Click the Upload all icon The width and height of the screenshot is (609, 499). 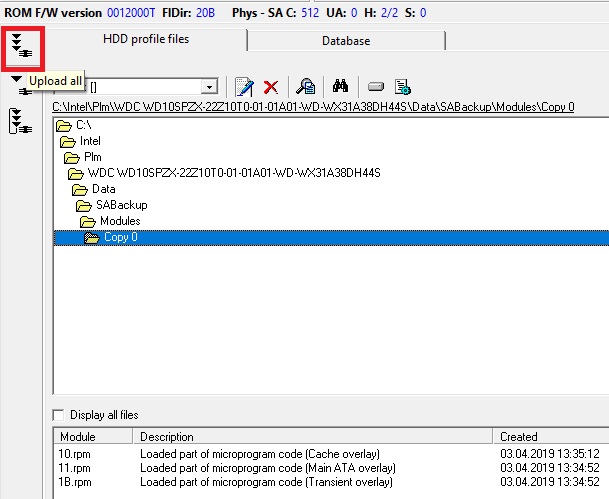(x=22, y=45)
